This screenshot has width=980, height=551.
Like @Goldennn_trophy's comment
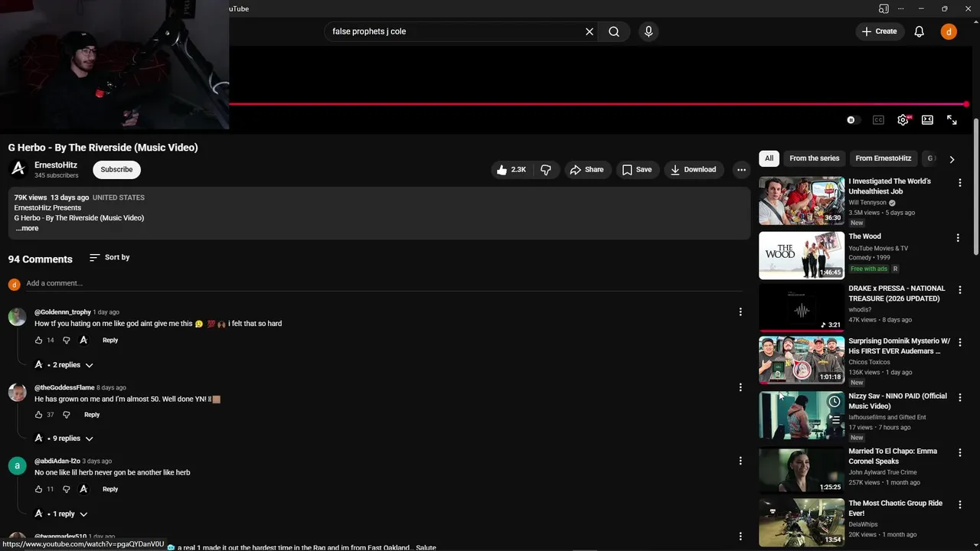(39, 340)
